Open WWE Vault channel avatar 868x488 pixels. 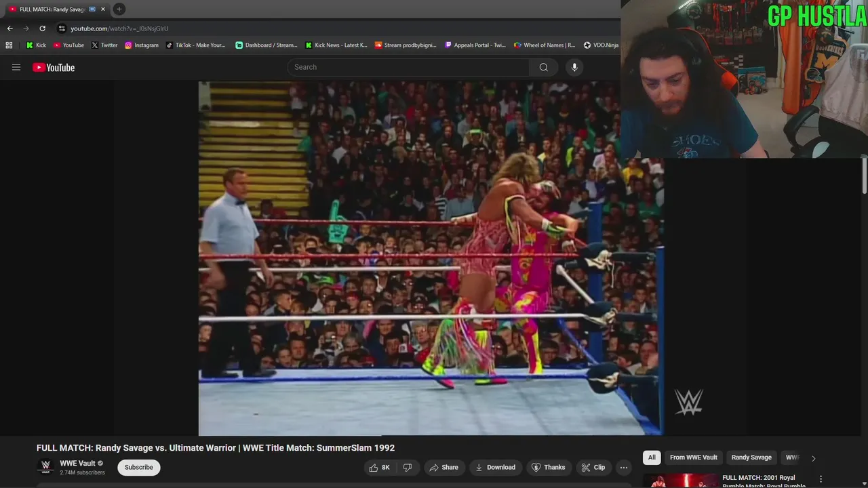45,467
